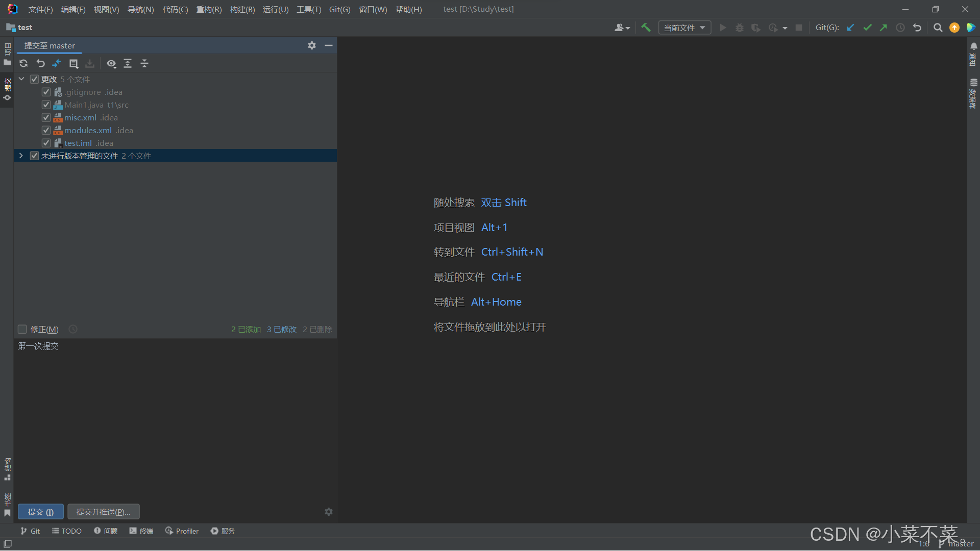Open the Git(G) menu

coord(339,9)
